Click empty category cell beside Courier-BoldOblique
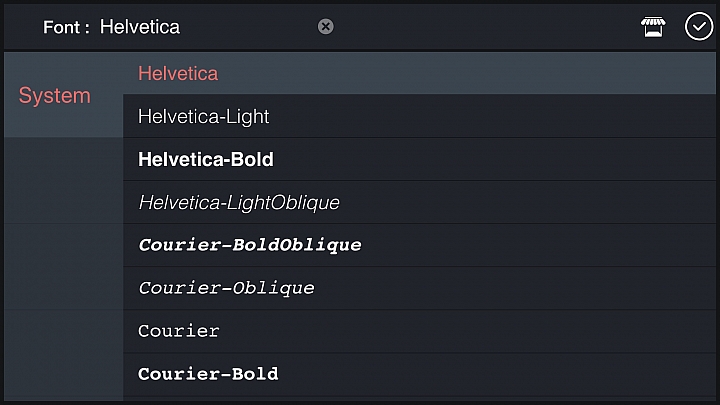This screenshot has height=405, width=720. (63, 245)
